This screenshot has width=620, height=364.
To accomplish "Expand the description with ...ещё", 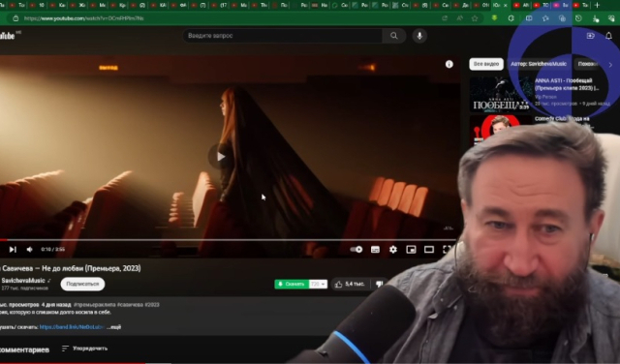I will pos(114,327).
